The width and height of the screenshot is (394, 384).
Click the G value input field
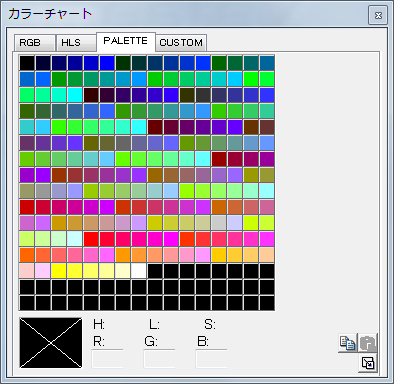click(159, 359)
